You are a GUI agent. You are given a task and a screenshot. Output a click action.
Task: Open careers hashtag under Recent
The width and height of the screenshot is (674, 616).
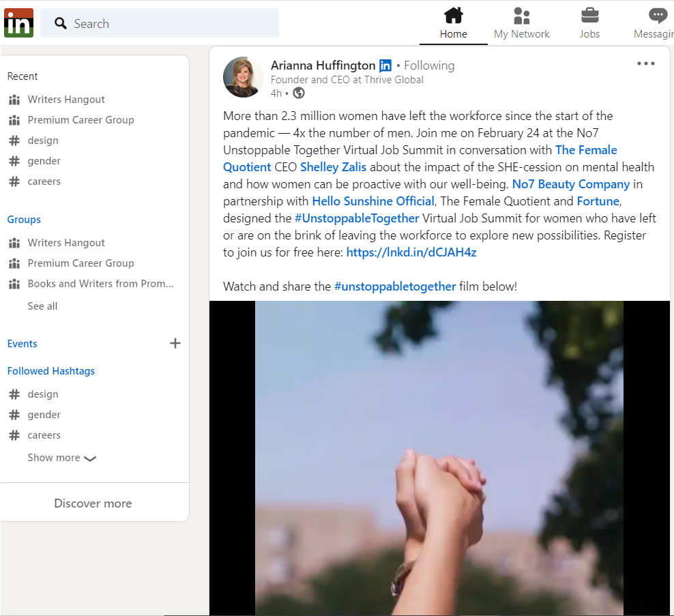point(44,181)
